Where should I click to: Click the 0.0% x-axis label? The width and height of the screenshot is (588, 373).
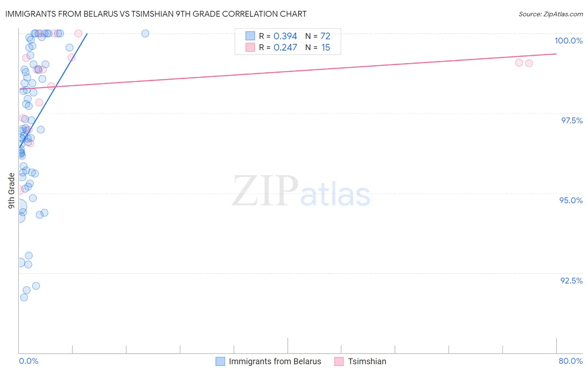click(28, 361)
